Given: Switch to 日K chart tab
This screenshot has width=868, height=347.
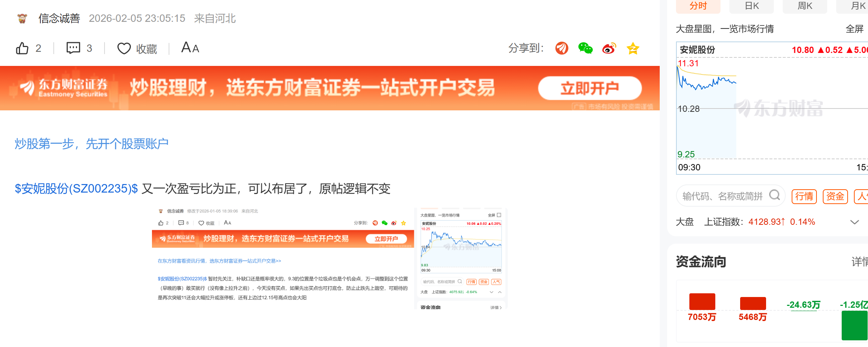Looking at the screenshot, I should 752,6.
